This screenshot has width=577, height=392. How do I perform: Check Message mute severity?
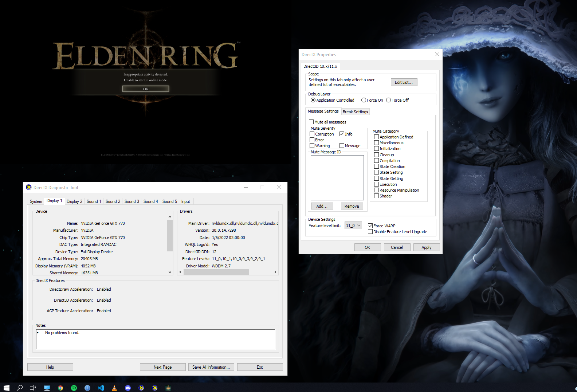[x=342, y=146]
